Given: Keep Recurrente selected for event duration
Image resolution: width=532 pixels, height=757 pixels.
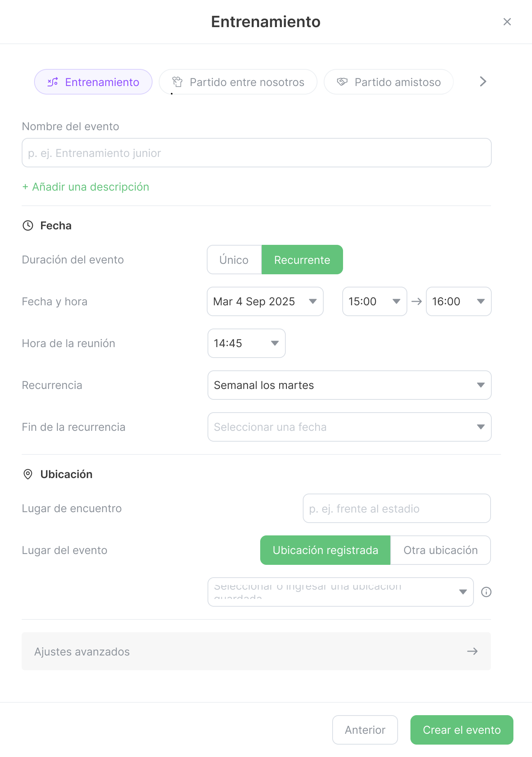Looking at the screenshot, I should coord(302,260).
